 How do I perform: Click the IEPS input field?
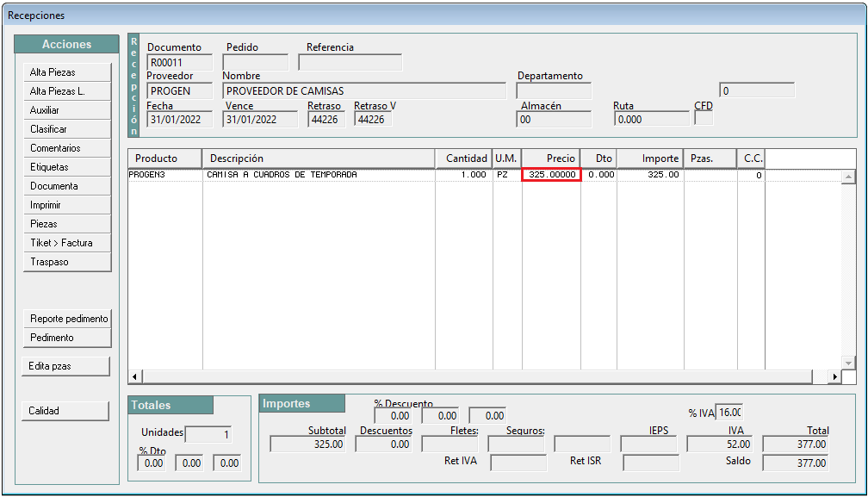tap(648, 444)
